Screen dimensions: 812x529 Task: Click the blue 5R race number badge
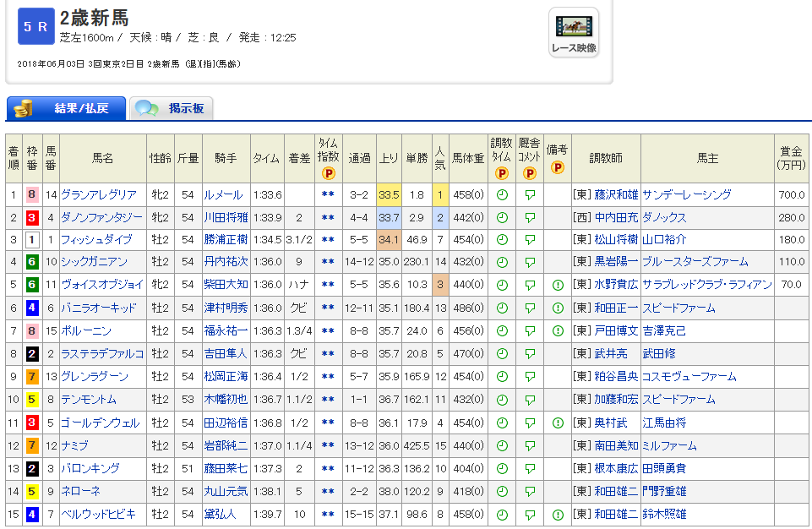pyautogui.click(x=35, y=26)
